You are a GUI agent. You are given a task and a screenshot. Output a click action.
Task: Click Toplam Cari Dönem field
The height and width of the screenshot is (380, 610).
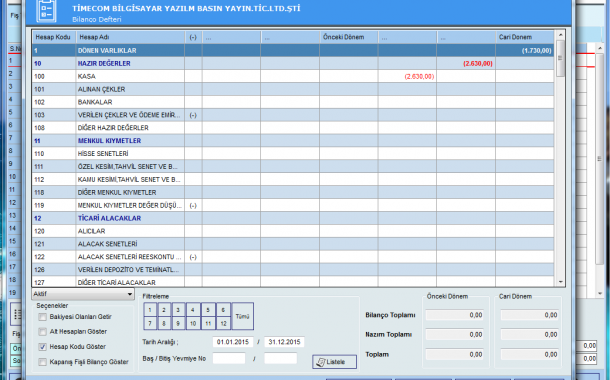pyautogui.click(x=529, y=354)
